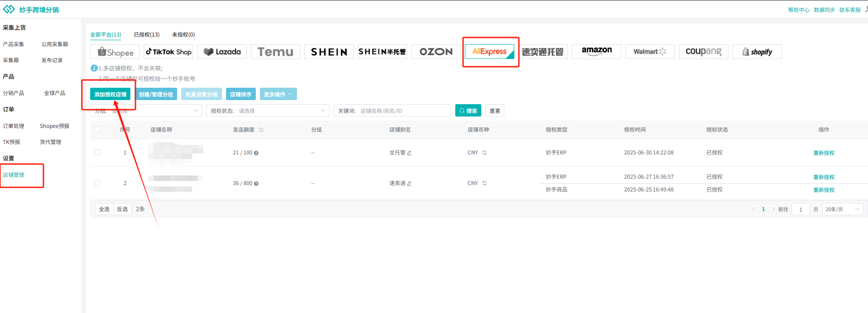
Task: Open 货代管理 in sidebar
Action: [x=50, y=142]
